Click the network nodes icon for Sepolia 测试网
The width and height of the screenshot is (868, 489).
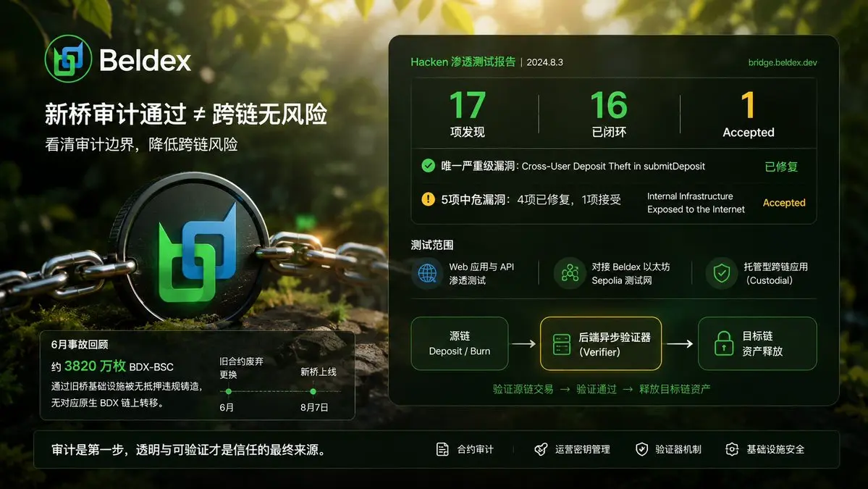(x=570, y=273)
